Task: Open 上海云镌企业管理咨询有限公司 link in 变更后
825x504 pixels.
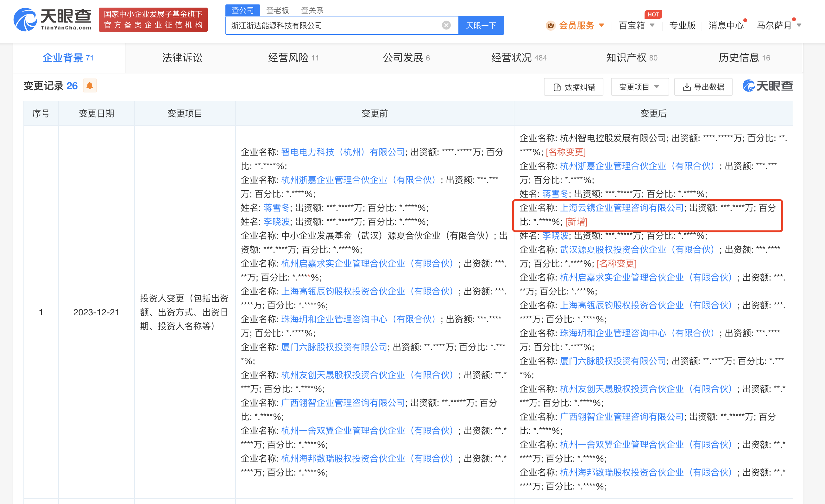Action: [x=621, y=208]
